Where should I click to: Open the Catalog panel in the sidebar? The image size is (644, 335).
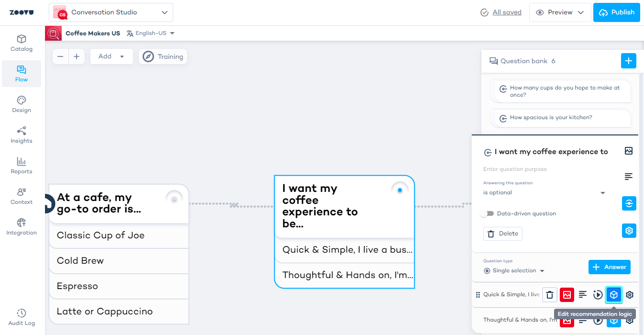point(21,43)
